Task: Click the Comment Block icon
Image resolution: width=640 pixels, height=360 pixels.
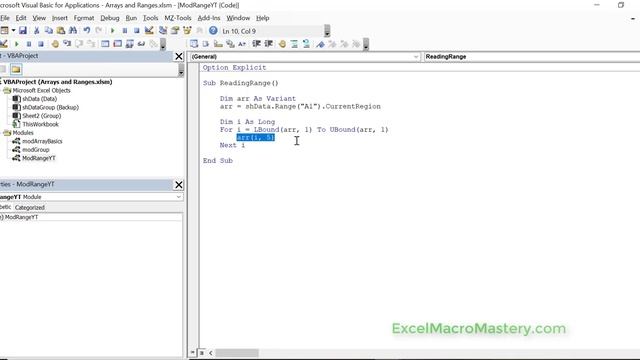Action: (294, 44)
